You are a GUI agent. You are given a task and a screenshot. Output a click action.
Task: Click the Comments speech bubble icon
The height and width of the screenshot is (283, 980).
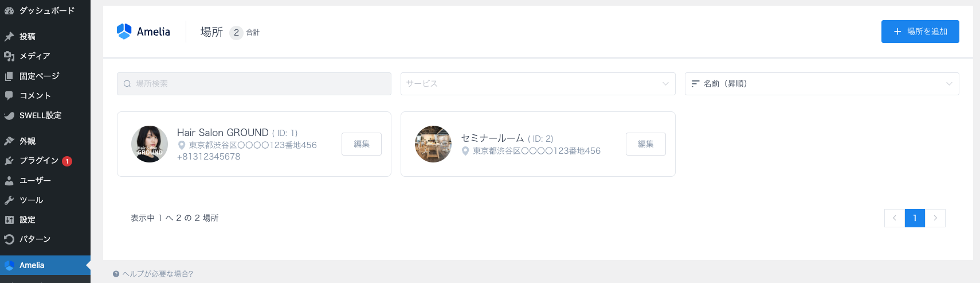(9, 95)
